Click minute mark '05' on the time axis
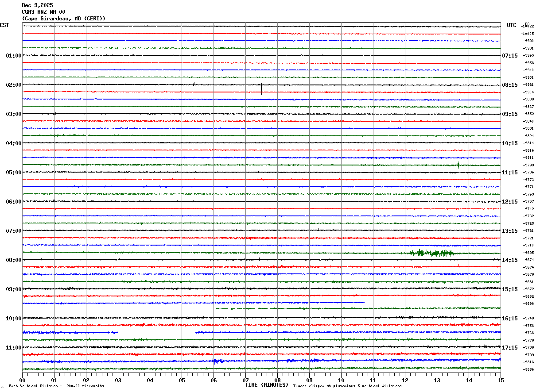This screenshot has width=536, height=392. tap(182, 380)
